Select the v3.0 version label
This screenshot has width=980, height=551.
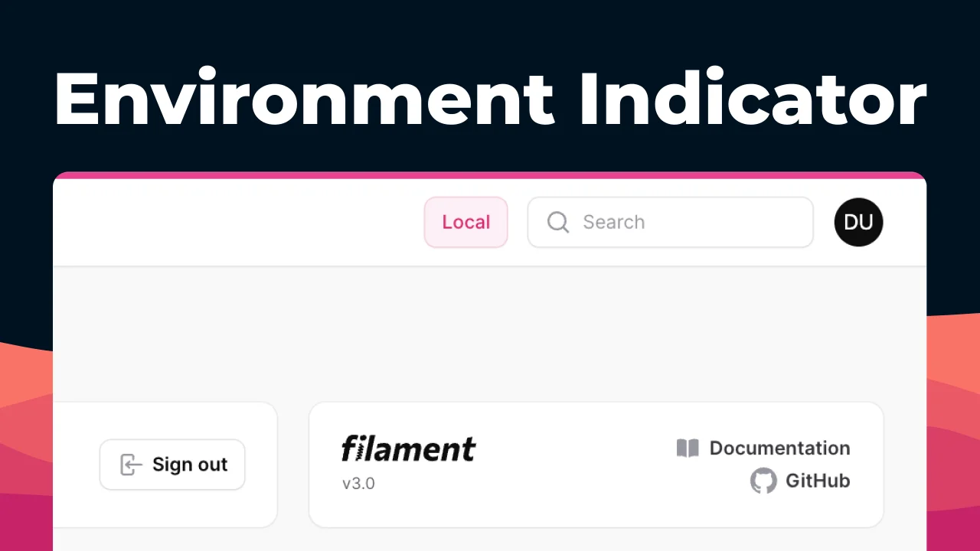(358, 484)
